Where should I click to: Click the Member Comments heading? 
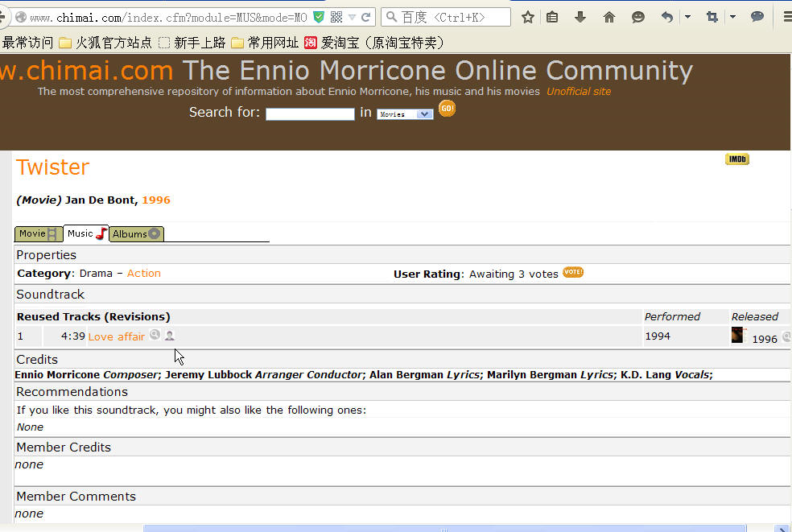pyautogui.click(x=76, y=497)
